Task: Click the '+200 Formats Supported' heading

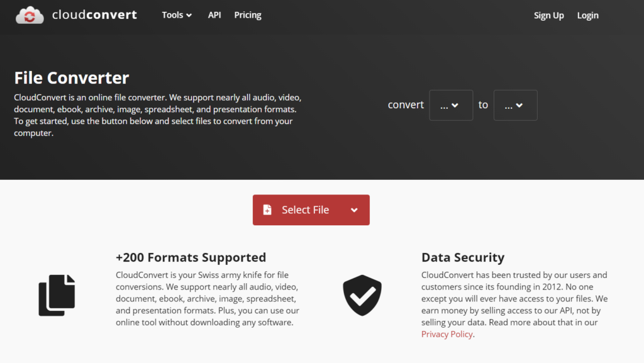Action: [x=191, y=257]
